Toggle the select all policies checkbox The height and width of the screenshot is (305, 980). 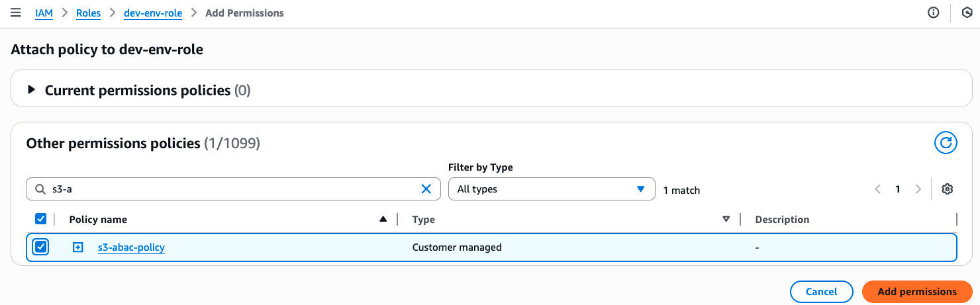[x=40, y=219]
